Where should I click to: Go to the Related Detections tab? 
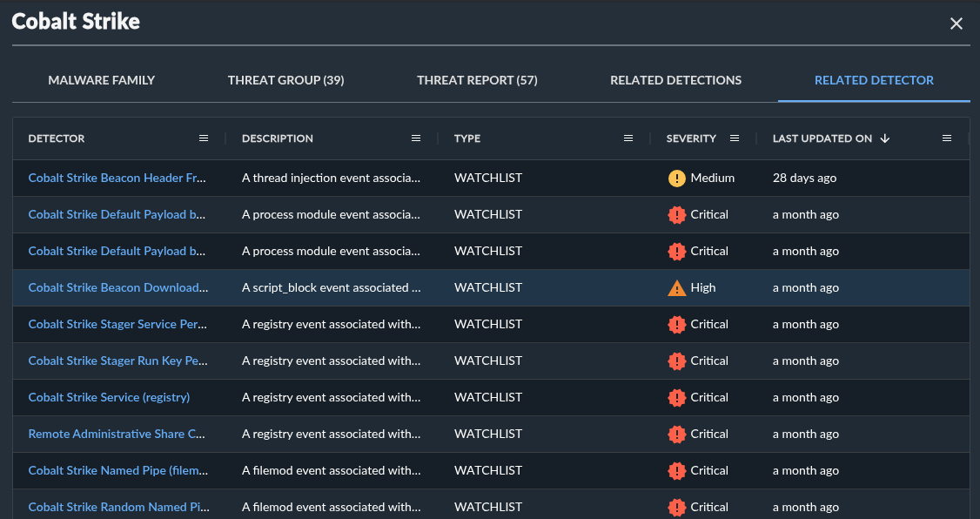[675, 80]
